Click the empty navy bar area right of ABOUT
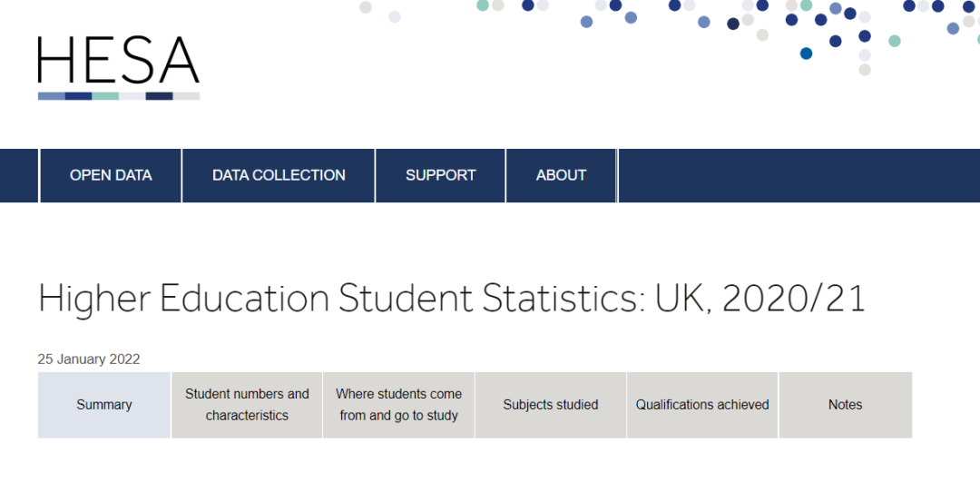 tap(799, 175)
